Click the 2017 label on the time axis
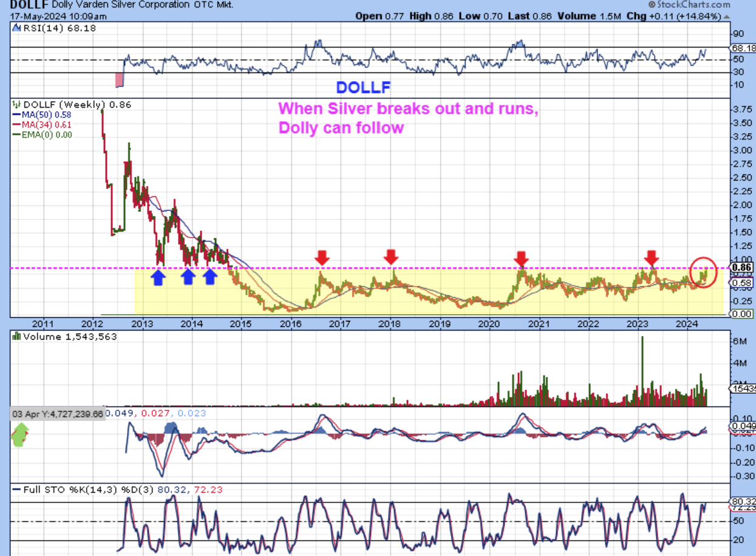 coord(341,323)
